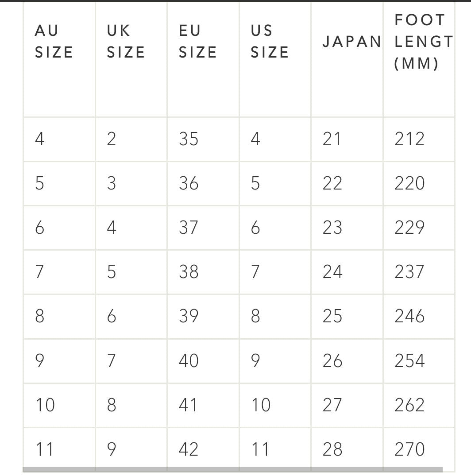Click the EU SIZE column header

(197, 42)
